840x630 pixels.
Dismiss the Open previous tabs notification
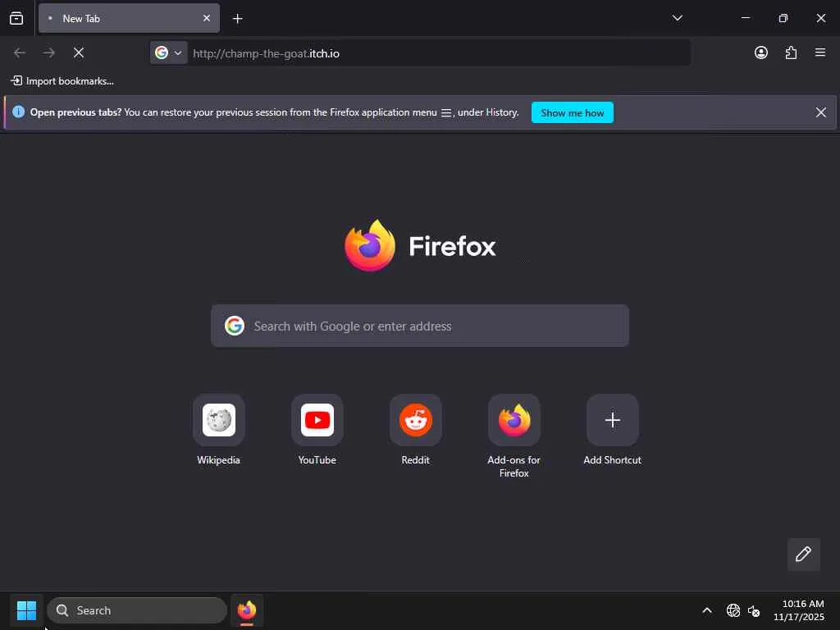(820, 112)
